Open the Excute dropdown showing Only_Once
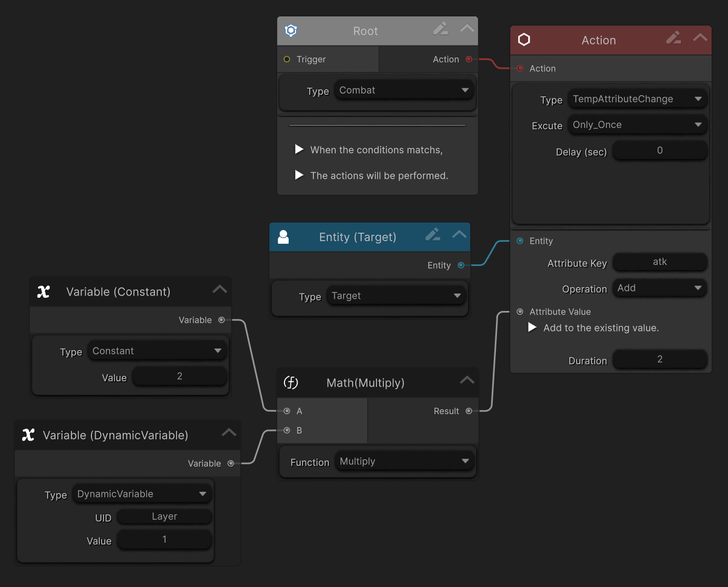This screenshot has height=587, width=728. pyautogui.click(x=637, y=125)
